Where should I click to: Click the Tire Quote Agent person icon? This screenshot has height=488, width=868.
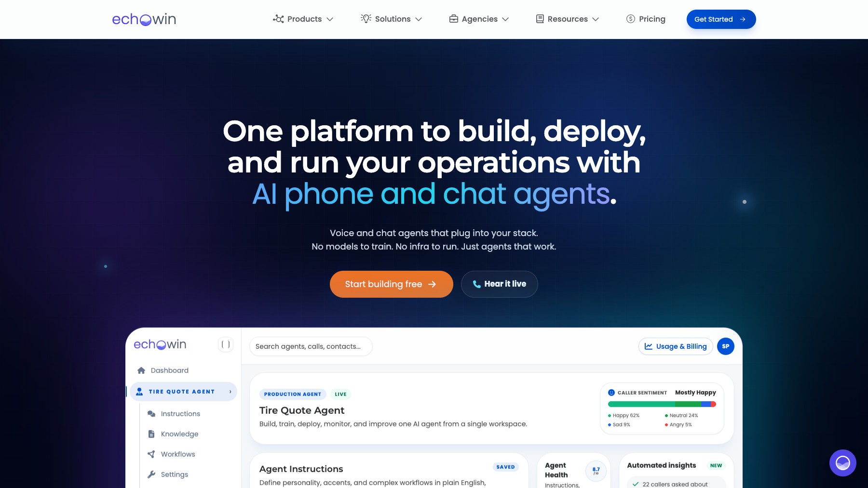[x=139, y=392]
